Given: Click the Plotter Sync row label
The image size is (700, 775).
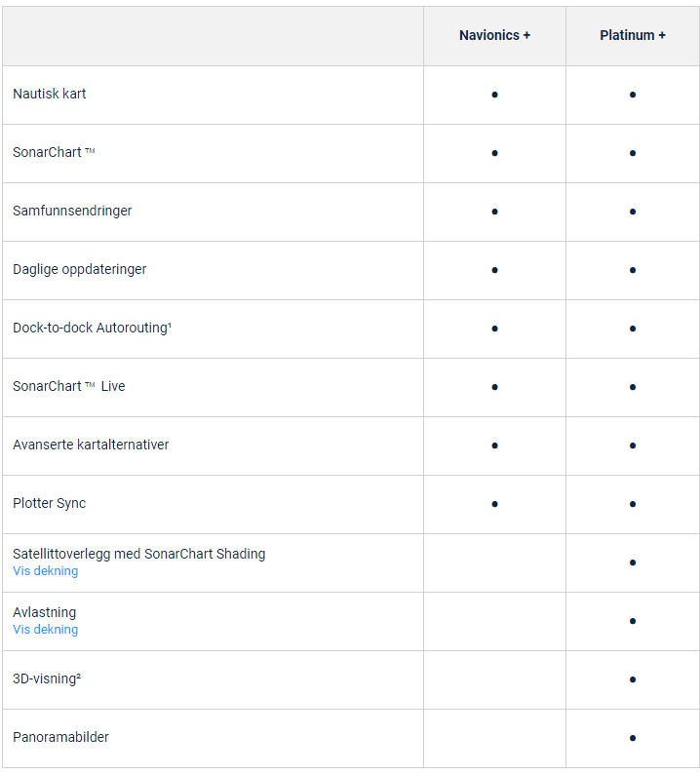Looking at the screenshot, I should tap(49, 503).
